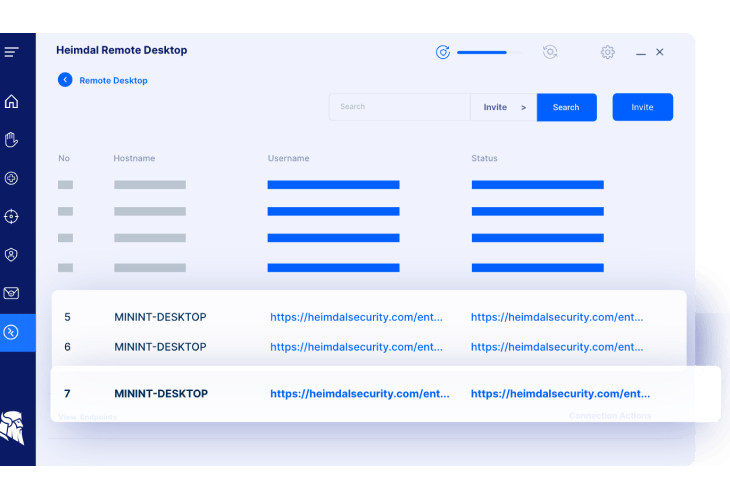Click the Username column header

(289, 158)
